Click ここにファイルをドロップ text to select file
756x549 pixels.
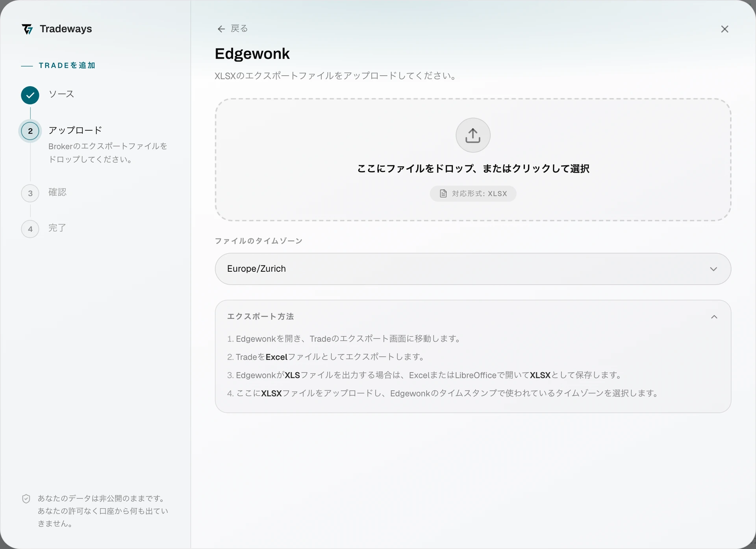pos(473,169)
